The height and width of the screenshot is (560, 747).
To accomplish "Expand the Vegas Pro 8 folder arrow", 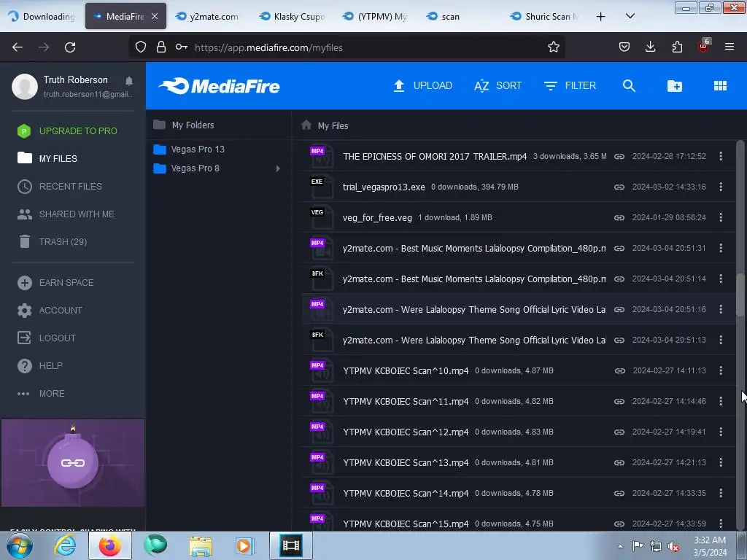I will [278, 168].
